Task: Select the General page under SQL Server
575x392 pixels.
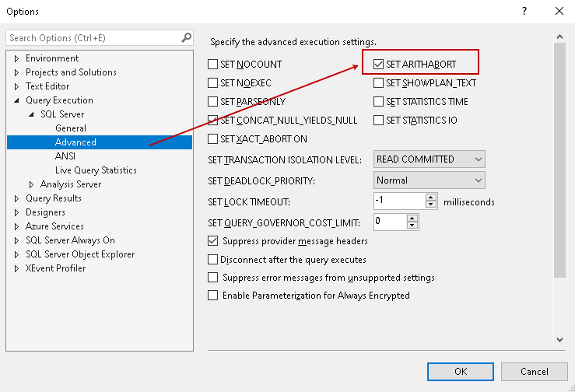Action: pos(71,128)
